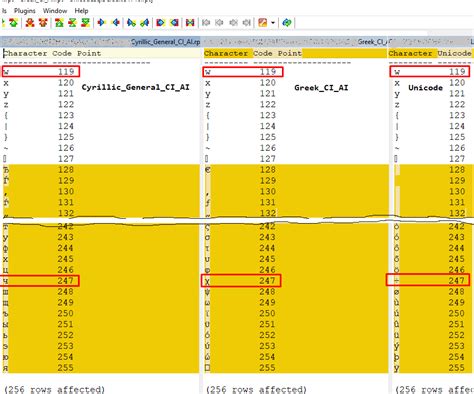Image resolution: width=474 pixels, height=394 pixels.
Task: Click 'Code Point' header in the Cyrillic pane
Action: click(x=77, y=53)
